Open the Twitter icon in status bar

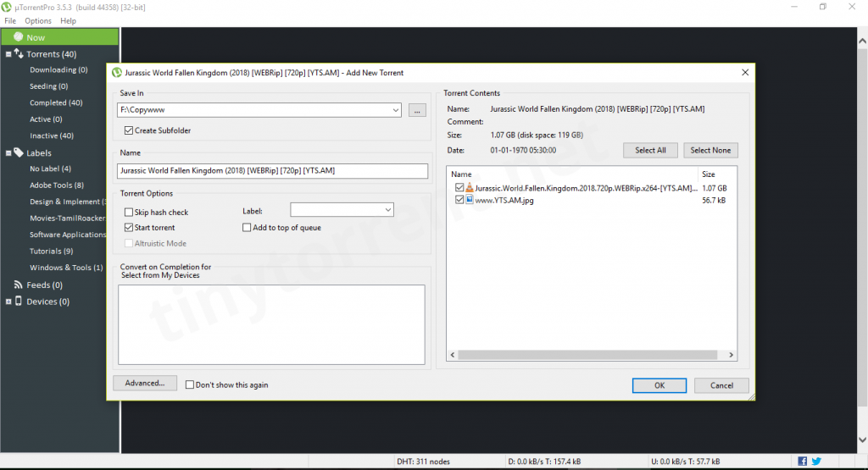click(x=816, y=462)
